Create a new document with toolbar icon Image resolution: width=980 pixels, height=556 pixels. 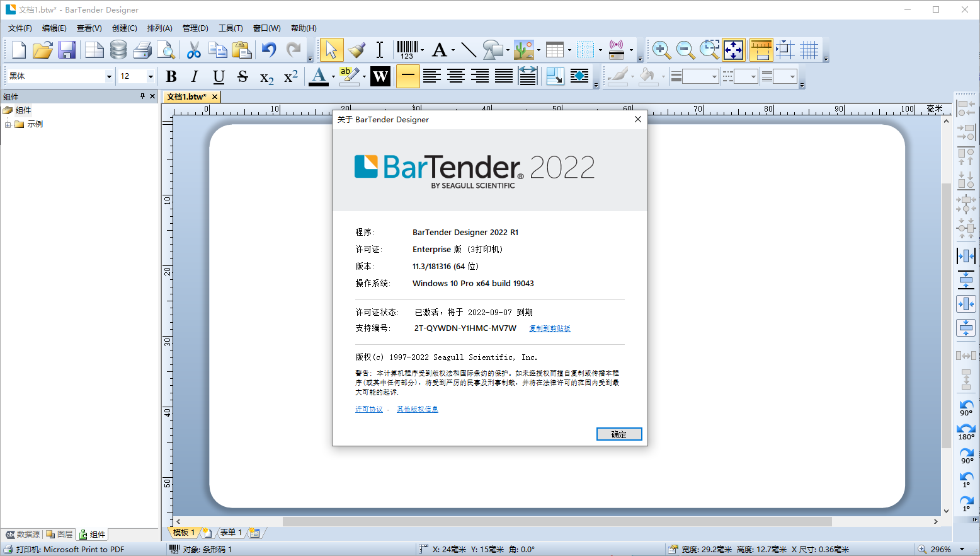coord(18,50)
